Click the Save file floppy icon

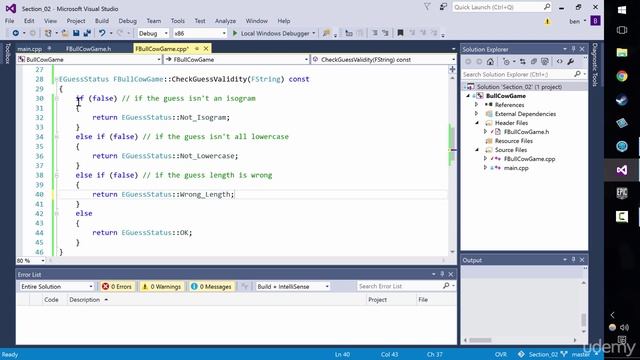(76, 33)
